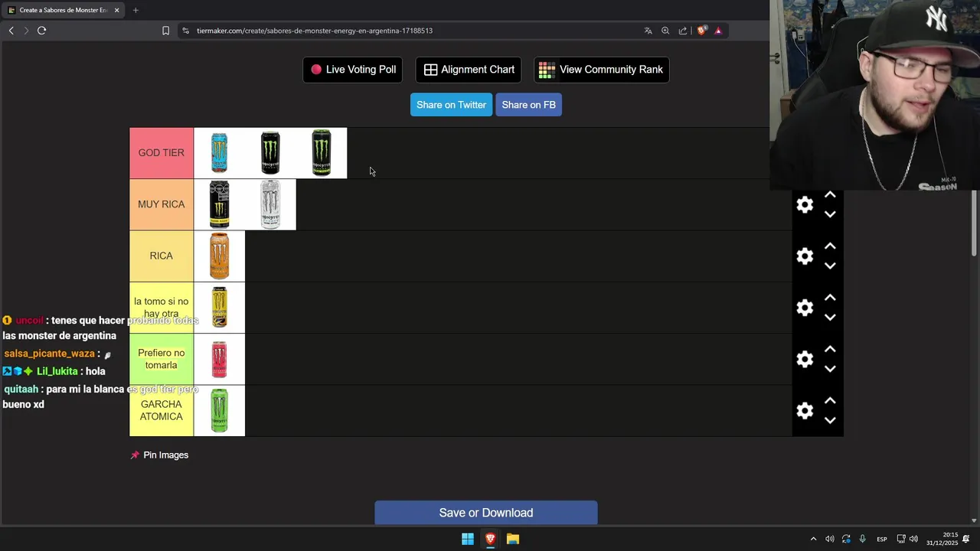Bookmark this page

165,31
